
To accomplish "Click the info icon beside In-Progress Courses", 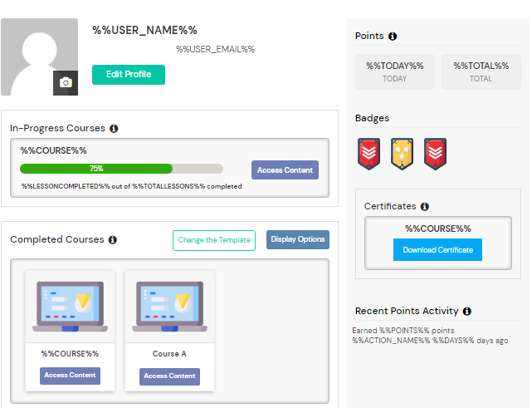I will (x=114, y=129).
